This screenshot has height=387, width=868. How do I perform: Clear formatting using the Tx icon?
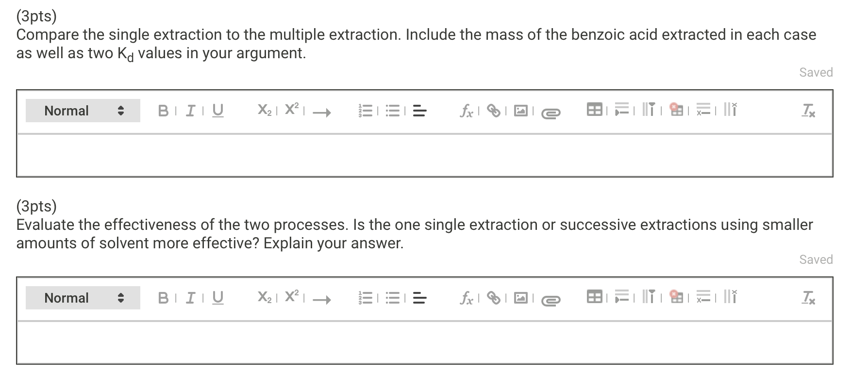[809, 111]
